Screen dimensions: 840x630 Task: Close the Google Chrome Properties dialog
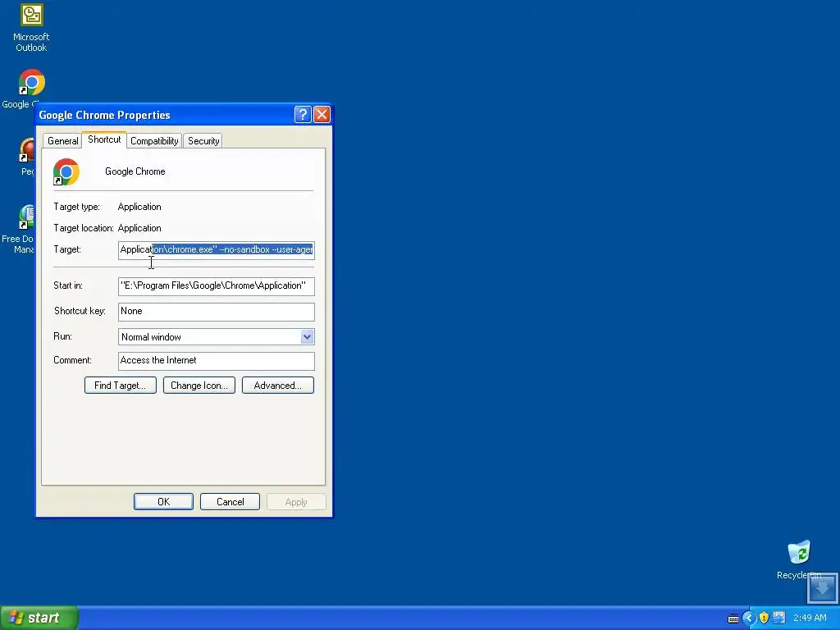point(322,114)
